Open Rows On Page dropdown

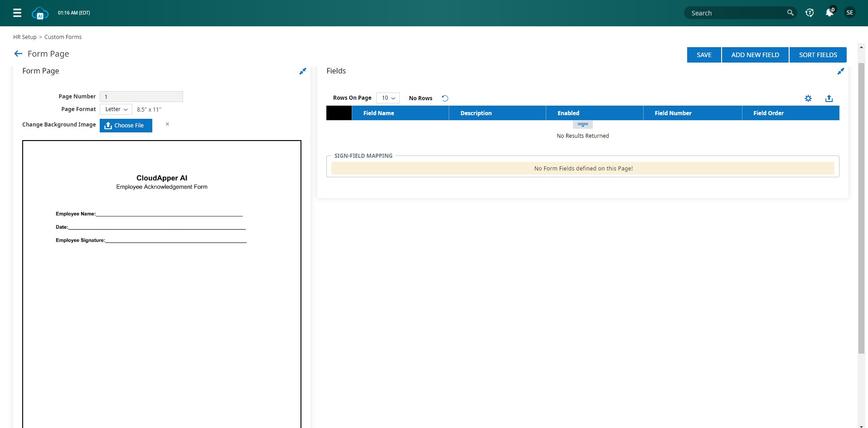coord(388,98)
